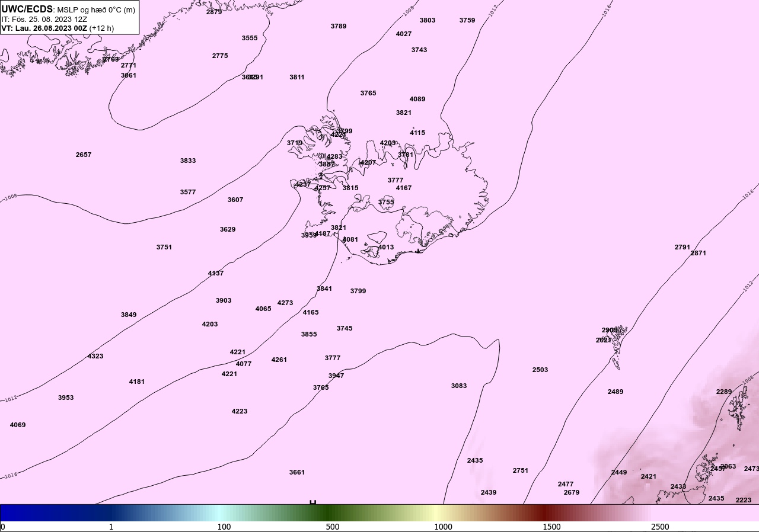759x532 pixels.
Task: Click the color scale tick label 2500
Action: (660, 527)
